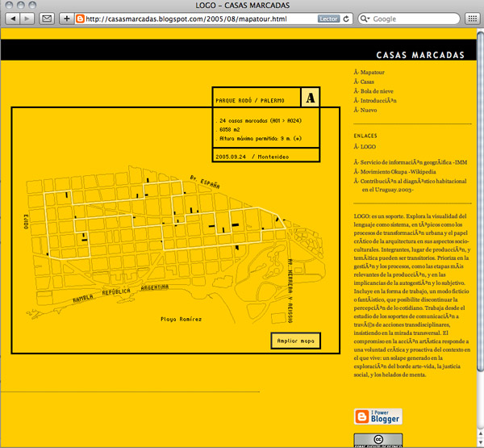This screenshot has height=448, width=484.
Task: Click the '6058 m2' line
Action: coord(229,129)
